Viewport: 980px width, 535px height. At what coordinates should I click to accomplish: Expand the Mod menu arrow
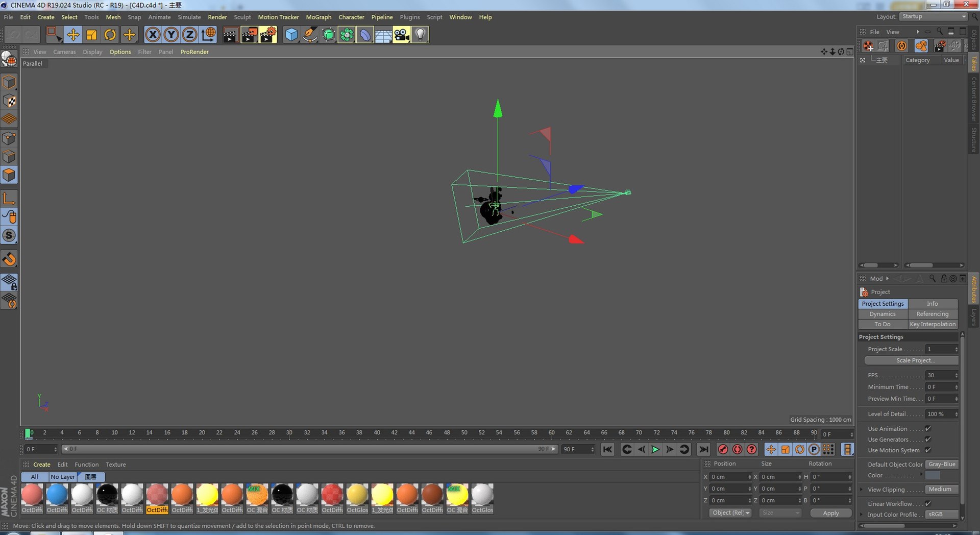tap(888, 279)
